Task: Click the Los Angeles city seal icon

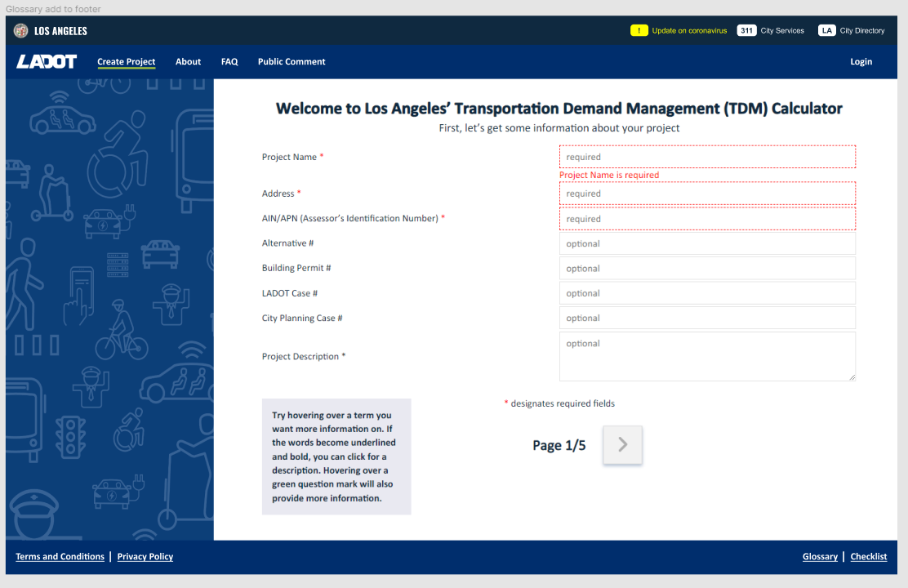Action: point(21,31)
